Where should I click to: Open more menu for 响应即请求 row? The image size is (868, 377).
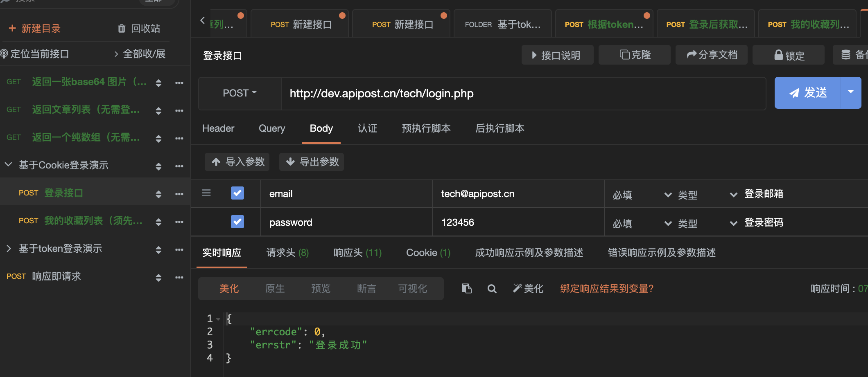[x=179, y=277]
